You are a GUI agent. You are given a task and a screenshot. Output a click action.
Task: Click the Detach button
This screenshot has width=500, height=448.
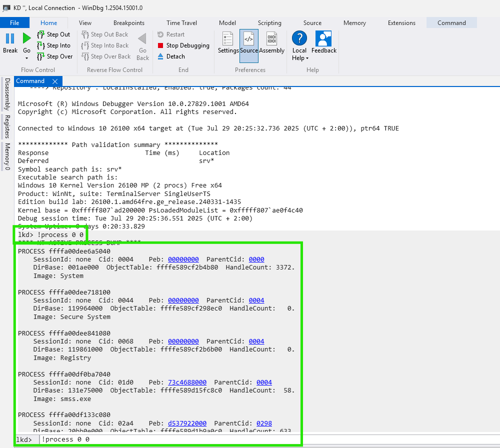click(x=171, y=56)
